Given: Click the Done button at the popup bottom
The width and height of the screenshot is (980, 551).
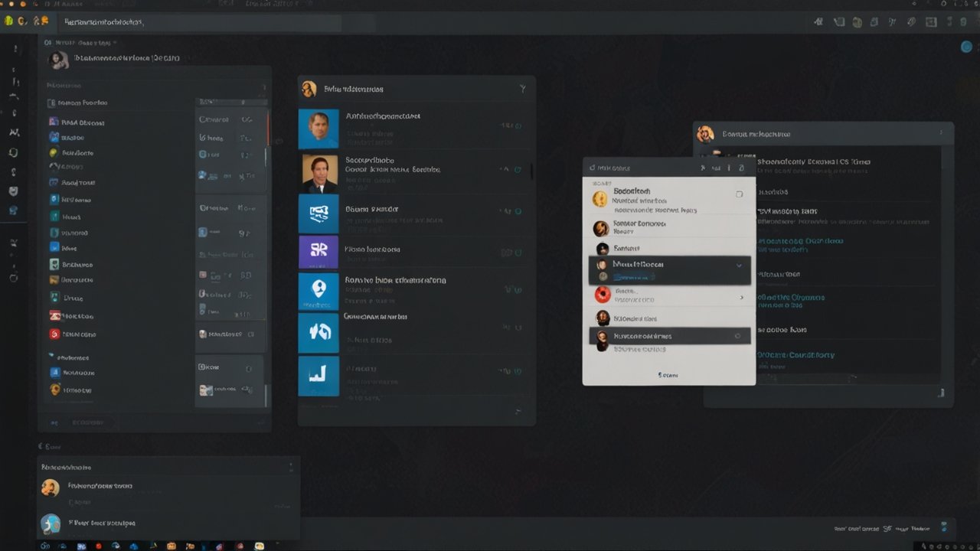Looking at the screenshot, I should (x=668, y=374).
